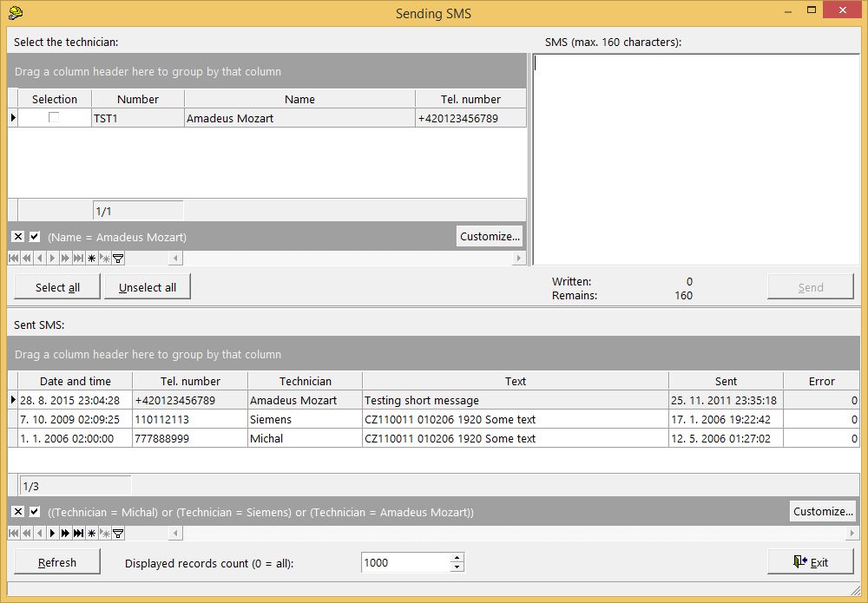The image size is (868, 603).
Task: Open Customize for the technician filter
Action: click(490, 236)
